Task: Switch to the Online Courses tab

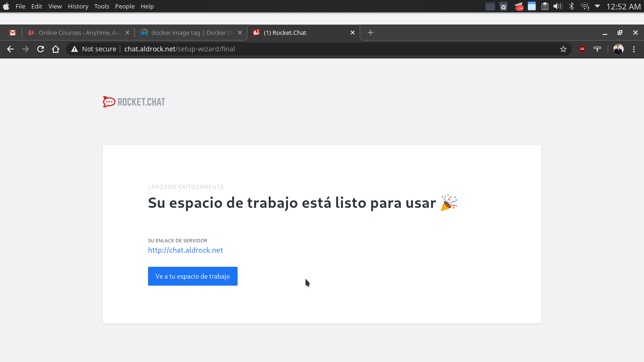Action: coord(78,33)
